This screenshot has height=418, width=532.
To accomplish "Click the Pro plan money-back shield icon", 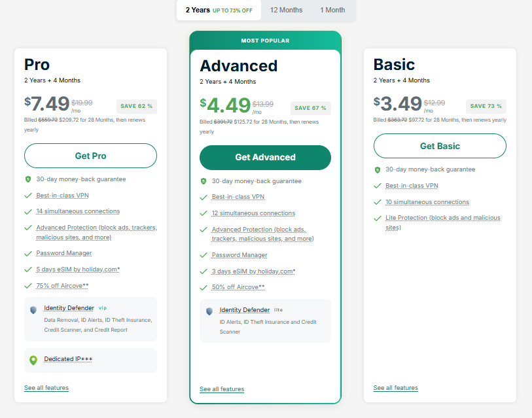I will click(x=28, y=179).
